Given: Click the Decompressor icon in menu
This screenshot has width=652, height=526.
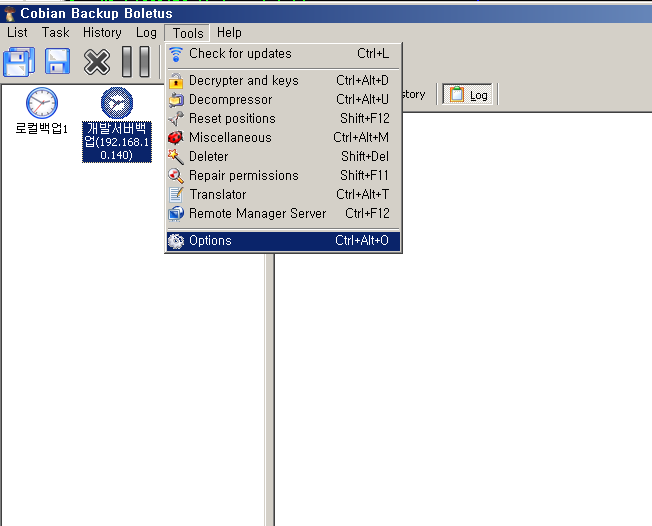Looking at the screenshot, I should [x=176, y=100].
